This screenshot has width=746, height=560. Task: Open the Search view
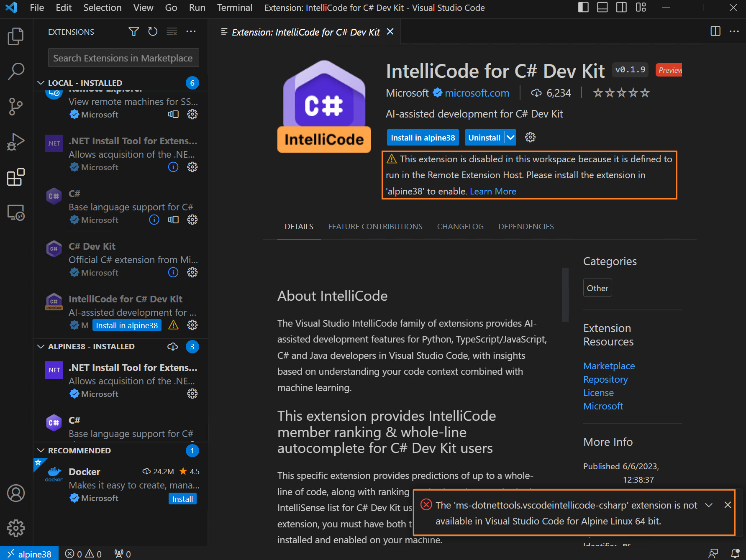pos(16,71)
